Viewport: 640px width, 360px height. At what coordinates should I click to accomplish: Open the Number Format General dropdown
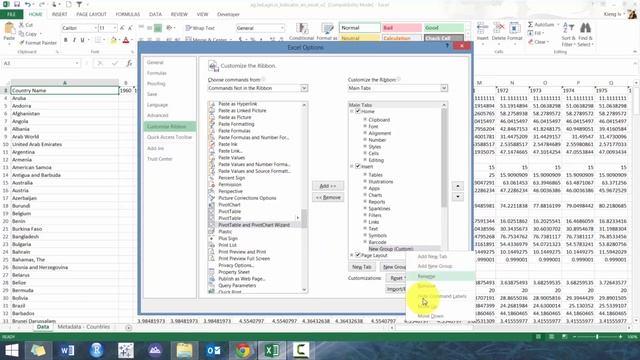(x=282, y=28)
